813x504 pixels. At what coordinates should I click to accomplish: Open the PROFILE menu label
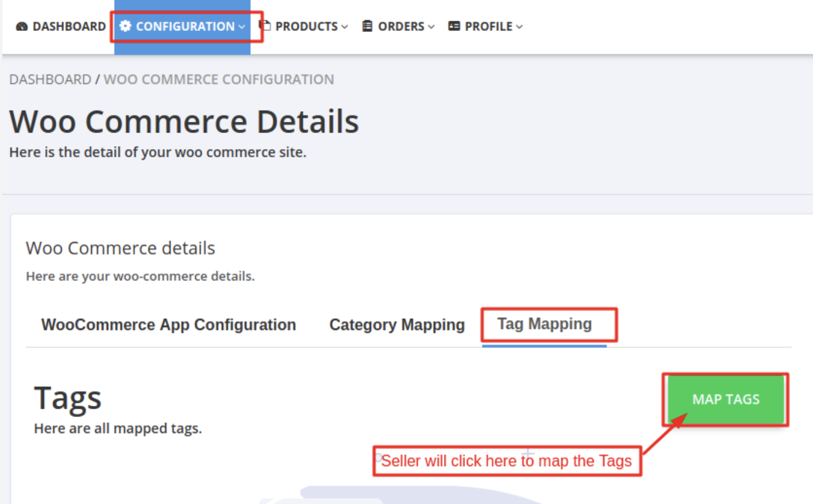489,27
